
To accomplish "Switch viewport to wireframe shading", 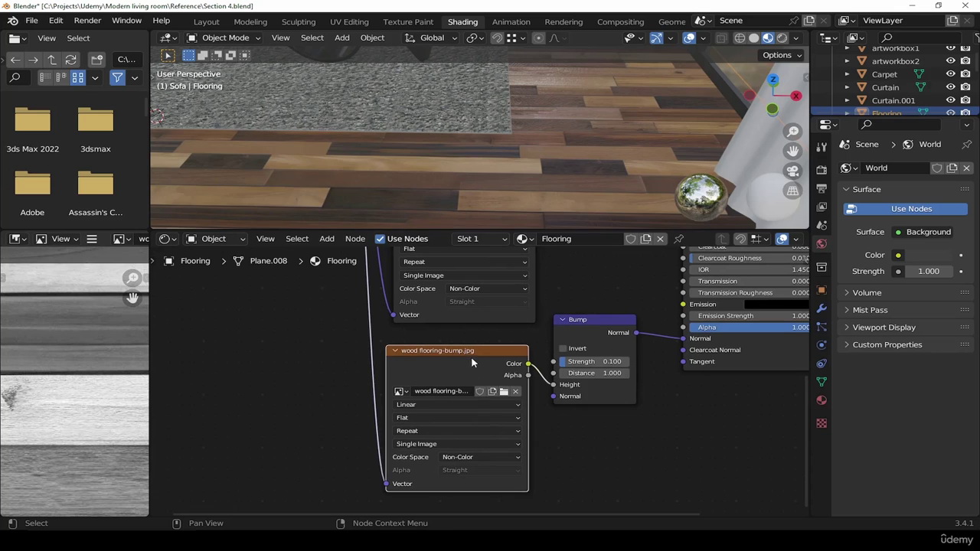I will 740,37.
